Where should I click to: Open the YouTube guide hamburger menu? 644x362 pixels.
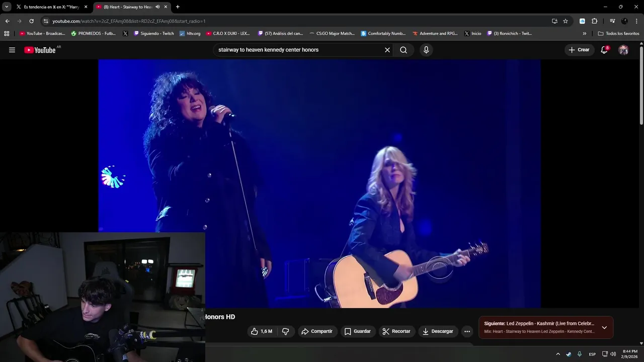[x=12, y=50]
